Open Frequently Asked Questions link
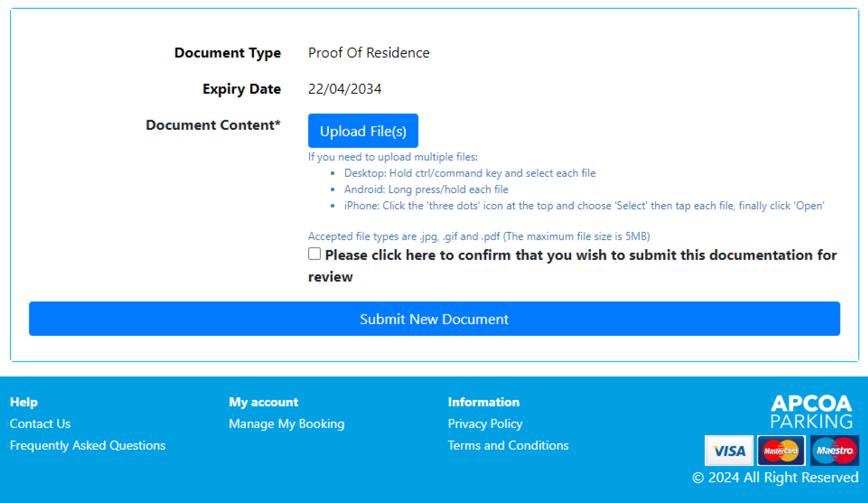 click(88, 445)
